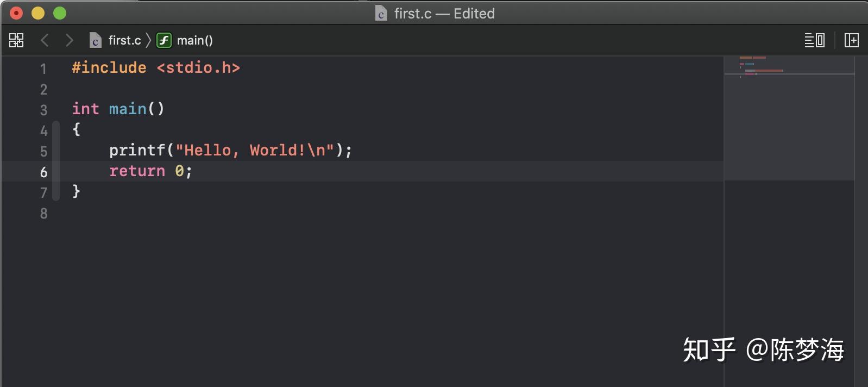Click the "Hello, World!\n" string

click(x=255, y=150)
